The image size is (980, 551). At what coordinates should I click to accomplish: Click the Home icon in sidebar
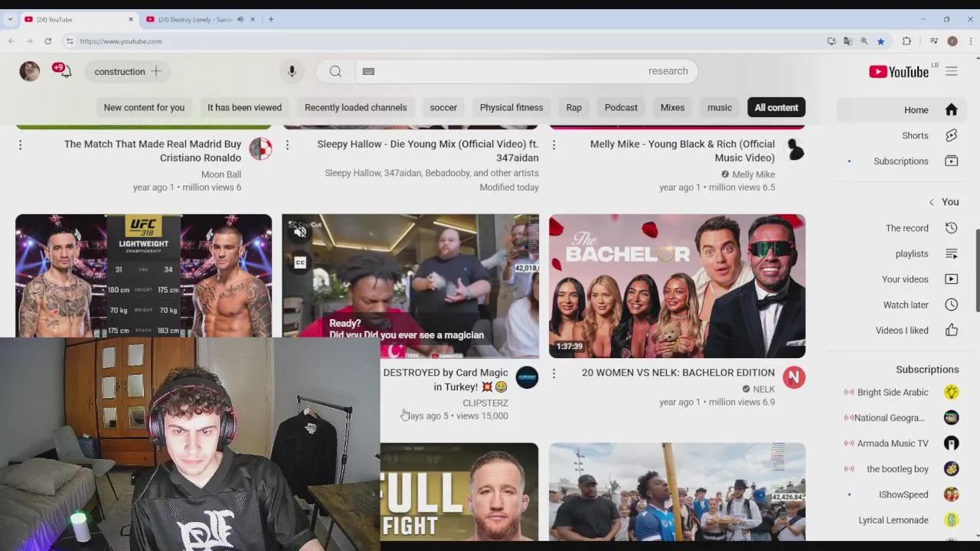(x=952, y=109)
